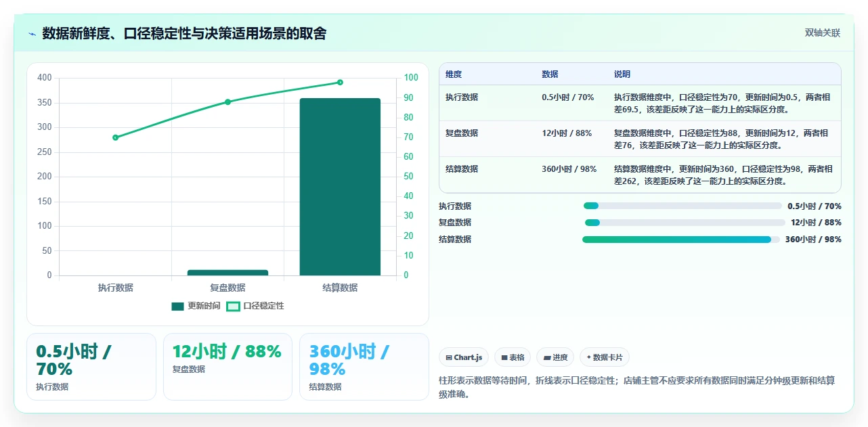Click the 执行数据 x-axis label

115,288
